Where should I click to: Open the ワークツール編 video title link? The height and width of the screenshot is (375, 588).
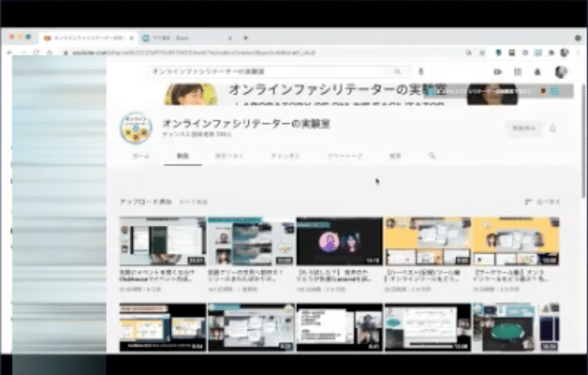[511, 276]
